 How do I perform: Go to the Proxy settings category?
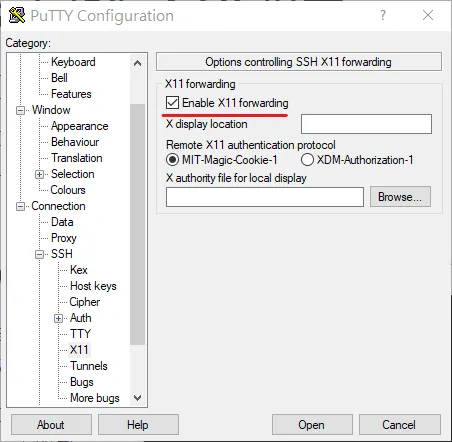click(x=64, y=238)
